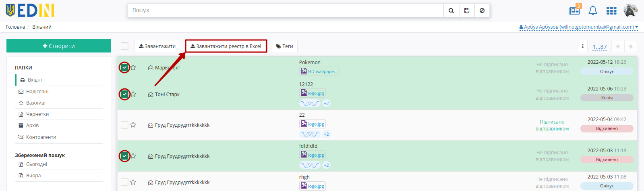Open logo.jpg attachment in rhgh row

coord(313,186)
